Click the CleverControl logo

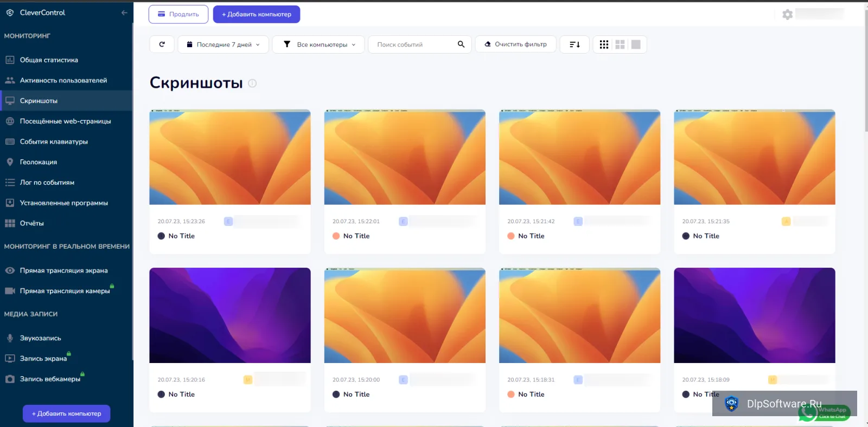(x=10, y=12)
